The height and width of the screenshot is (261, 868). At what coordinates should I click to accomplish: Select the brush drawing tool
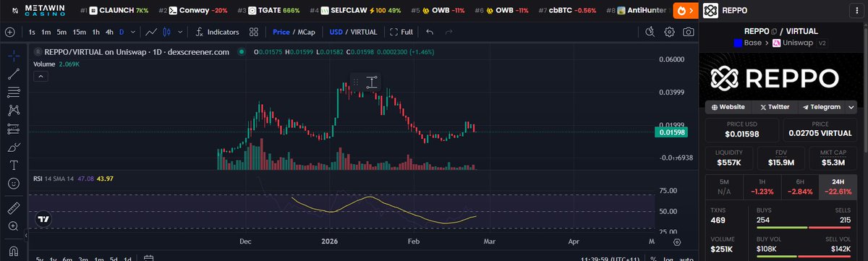[13, 147]
